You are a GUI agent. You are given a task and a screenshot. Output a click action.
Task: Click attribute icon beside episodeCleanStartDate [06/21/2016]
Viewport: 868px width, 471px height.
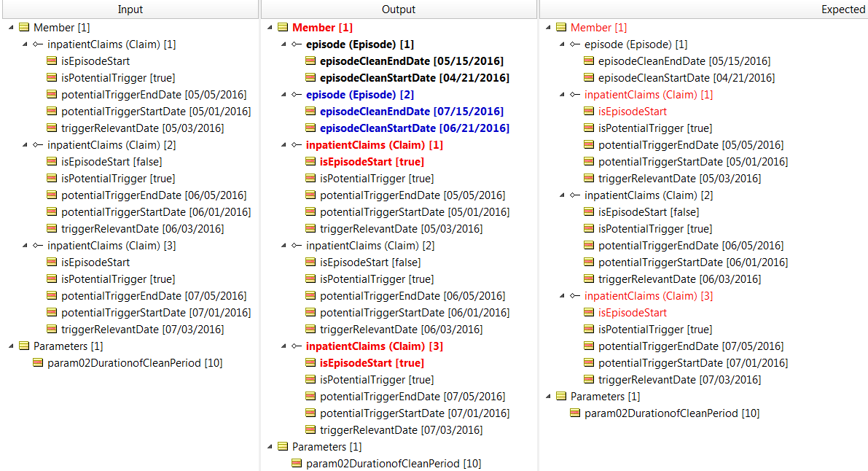click(x=310, y=128)
